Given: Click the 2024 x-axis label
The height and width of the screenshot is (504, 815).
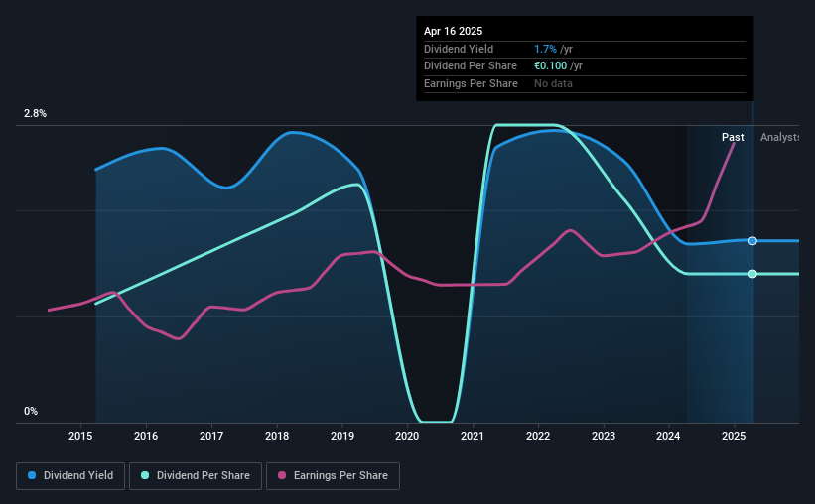Looking at the screenshot, I should click(x=668, y=436).
